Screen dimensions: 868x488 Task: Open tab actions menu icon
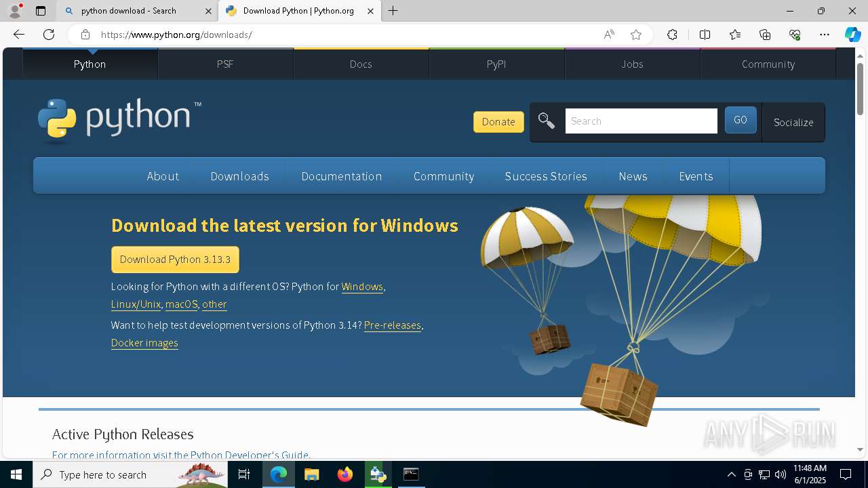pos(41,11)
